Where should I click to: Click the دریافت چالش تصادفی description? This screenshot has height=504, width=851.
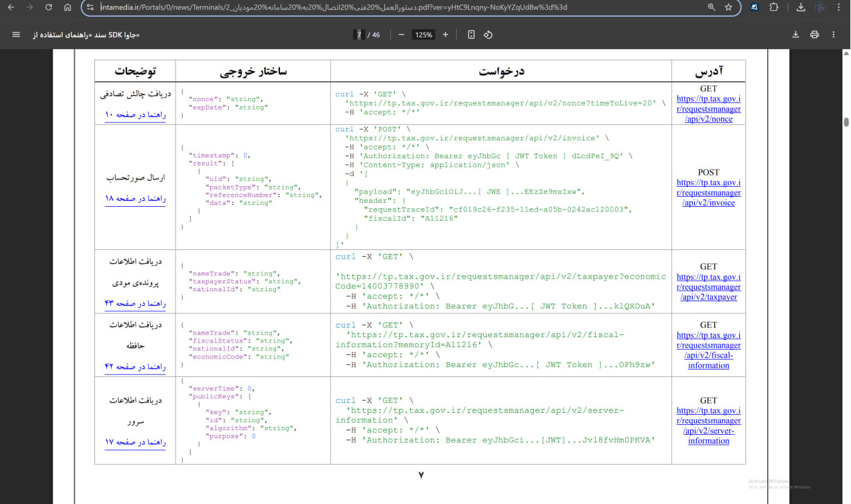(136, 94)
